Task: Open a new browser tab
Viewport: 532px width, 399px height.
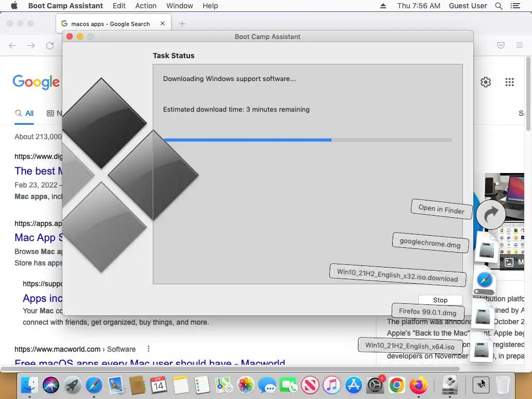Action: click(x=182, y=24)
